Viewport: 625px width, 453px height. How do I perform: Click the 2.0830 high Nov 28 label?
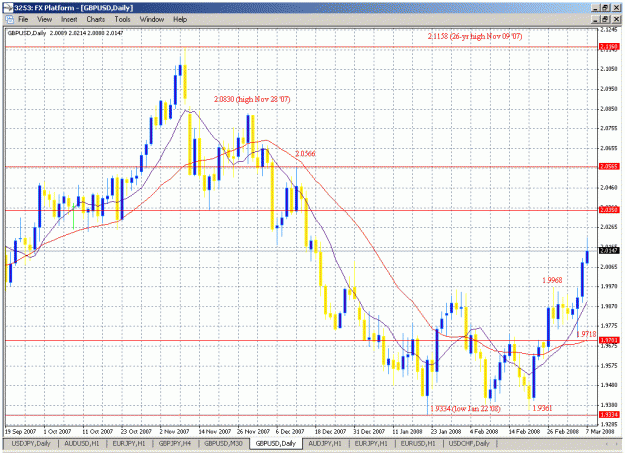coord(252,99)
